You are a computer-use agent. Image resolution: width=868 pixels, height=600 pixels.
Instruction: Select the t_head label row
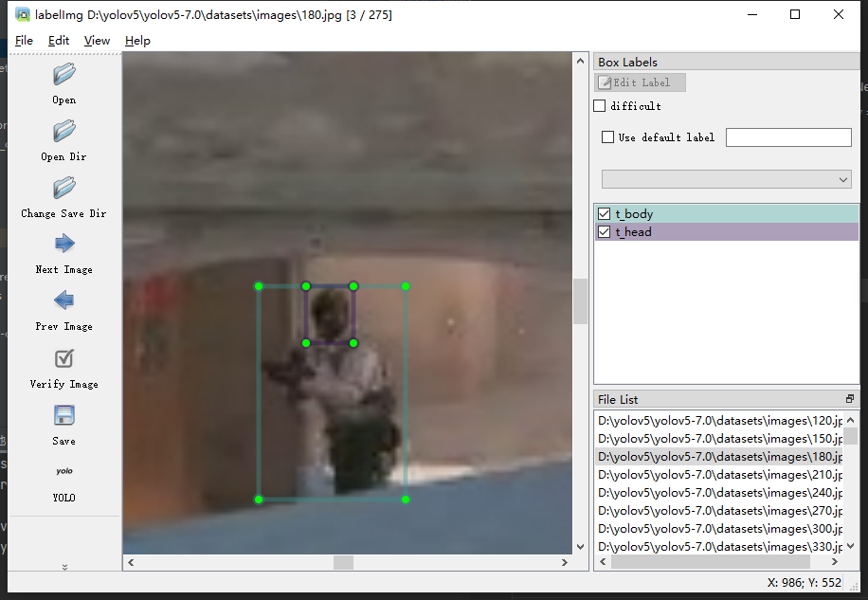pos(726,232)
